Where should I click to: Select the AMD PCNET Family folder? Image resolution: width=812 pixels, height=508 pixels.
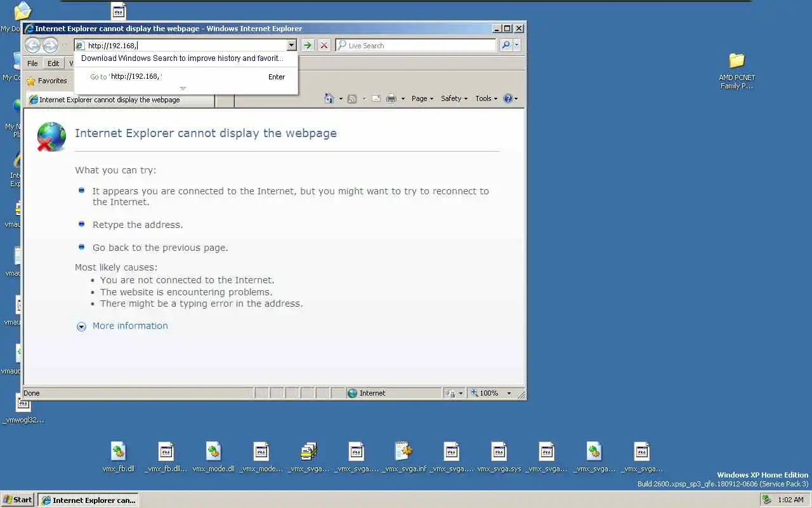click(x=737, y=70)
